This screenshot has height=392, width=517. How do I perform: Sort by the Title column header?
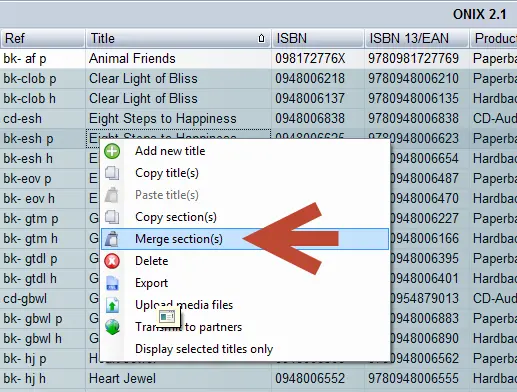point(178,38)
